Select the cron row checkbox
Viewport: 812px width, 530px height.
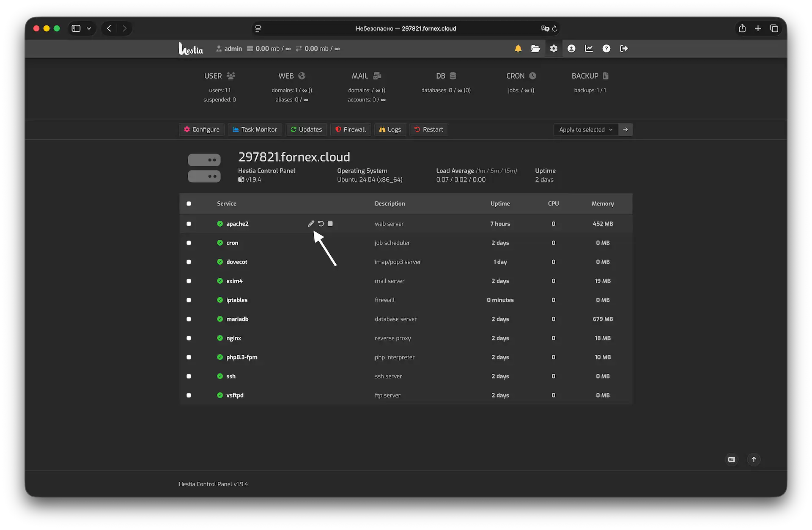click(x=189, y=243)
